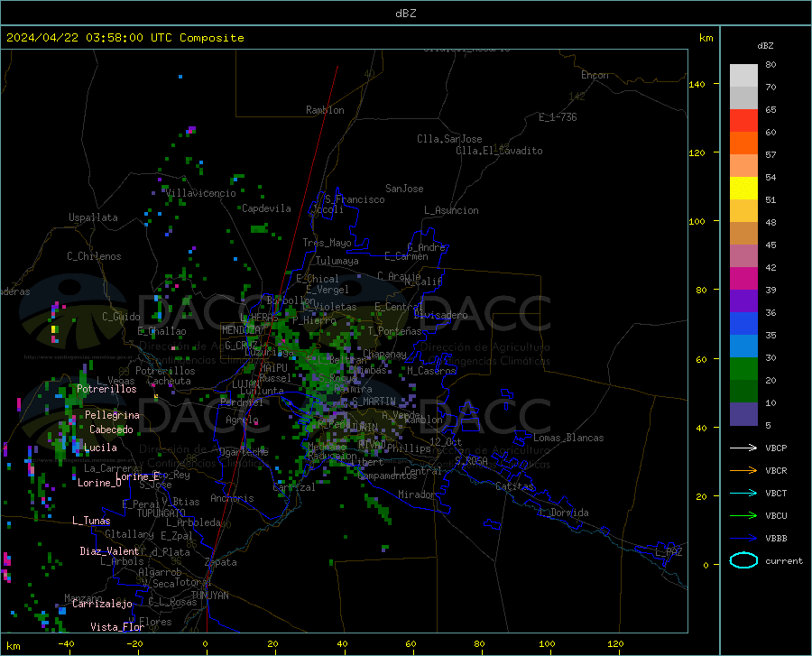Click the green VBCU arrow in legend
Image resolution: width=812 pixels, height=656 pixels.
tap(743, 516)
